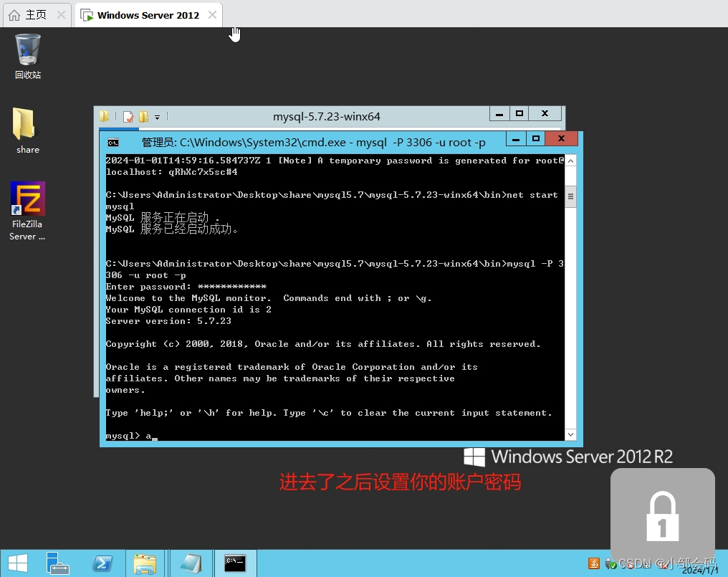
Task: Open the Recycle Bin desktop icon
Action: (28, 56)
